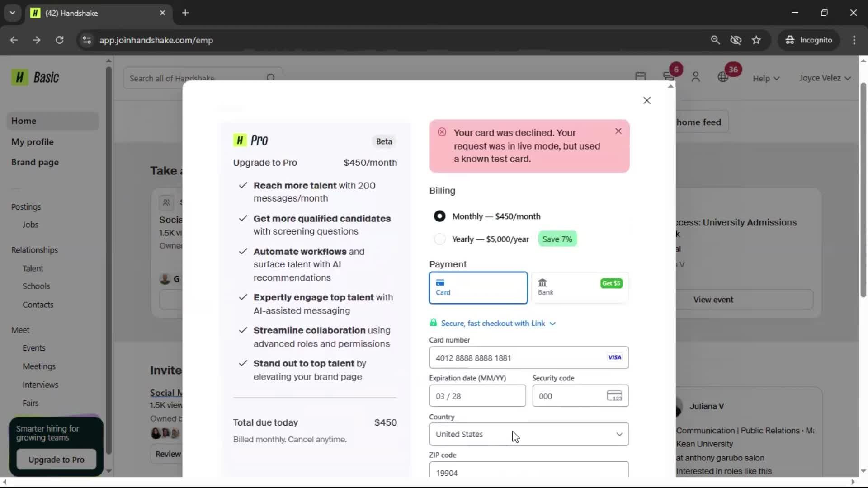Image resolution: width=868 pixels, height=488 pixels.
Task: Click the page vertical scrollbar
Action: (863, 190)
